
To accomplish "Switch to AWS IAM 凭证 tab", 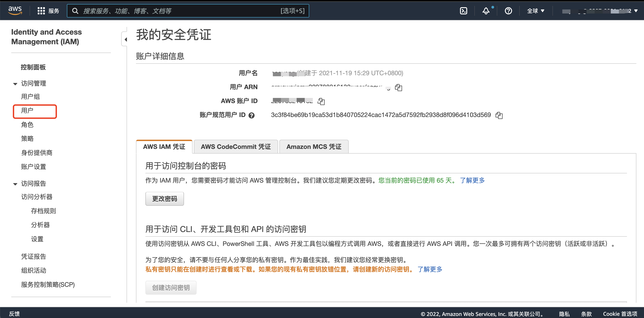I will [x=164, y=147].
